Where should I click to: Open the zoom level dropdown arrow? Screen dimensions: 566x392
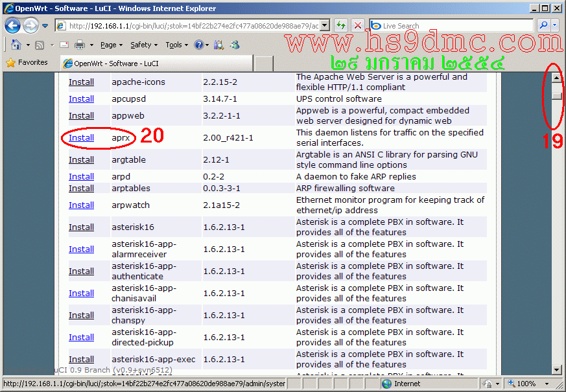tap(547, 384)
